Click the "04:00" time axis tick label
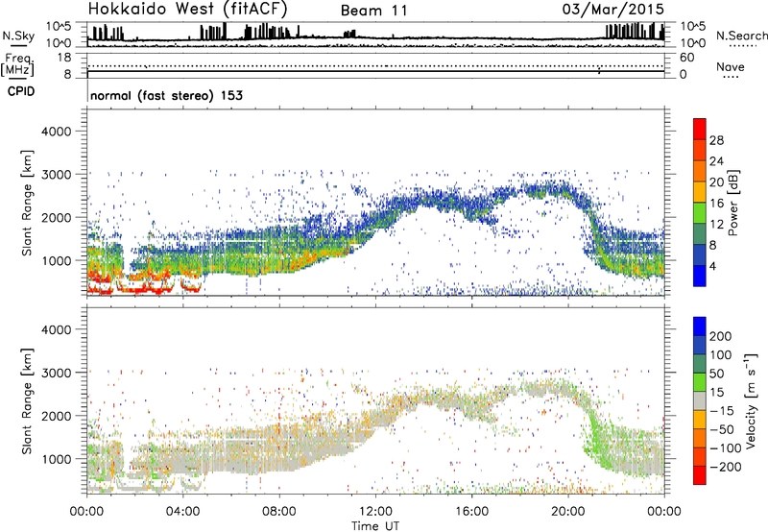768x532 pixels. tap(183, 512)
